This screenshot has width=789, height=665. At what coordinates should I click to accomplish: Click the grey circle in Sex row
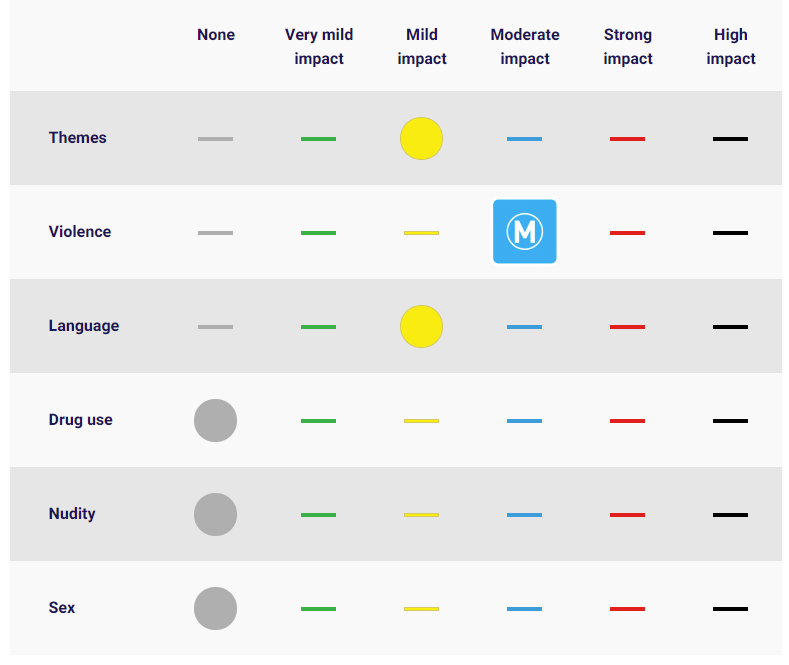tap(215, 608)
